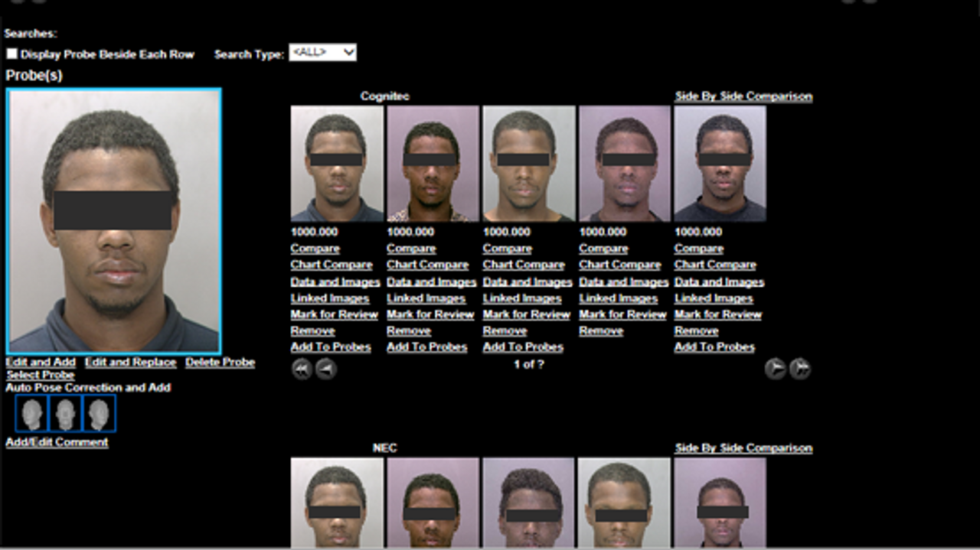Select the right auto pose correction head icon

pos(99,414)
